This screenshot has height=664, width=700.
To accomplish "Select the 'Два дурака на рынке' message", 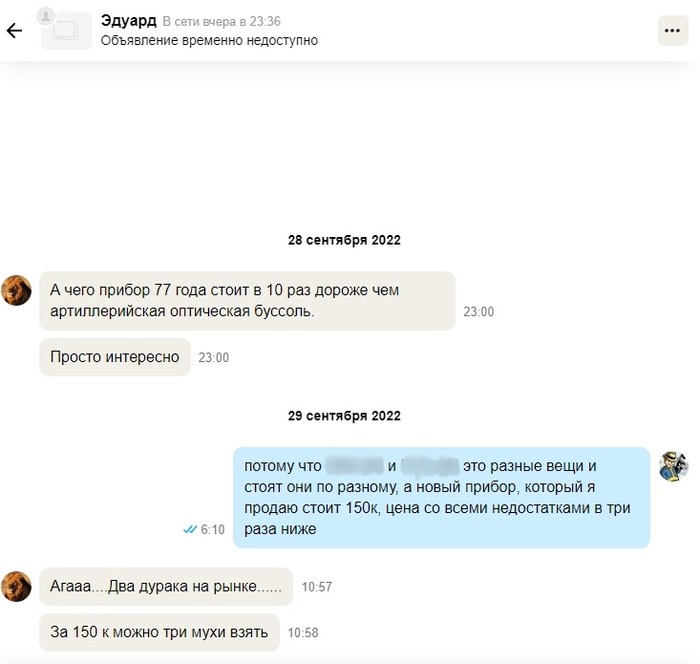I will pos(166,586).
